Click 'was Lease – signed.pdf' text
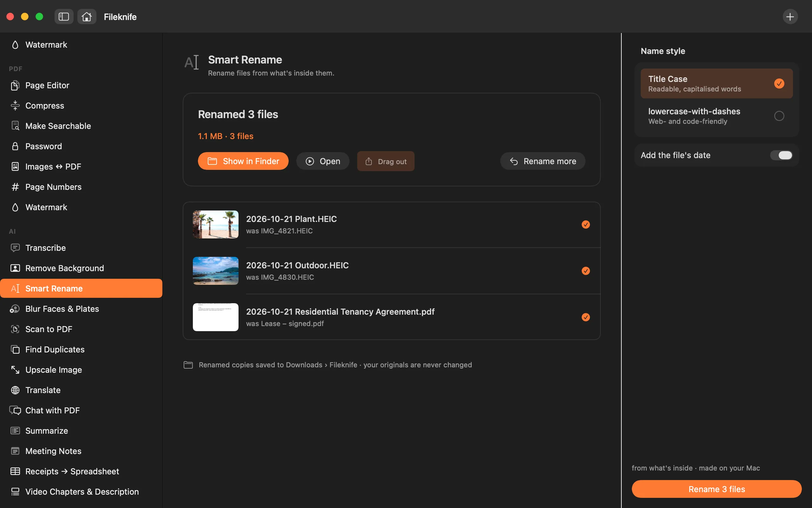The height and width of the screenshot is (508, 812). pyautogui.click(x=285, y=324)
